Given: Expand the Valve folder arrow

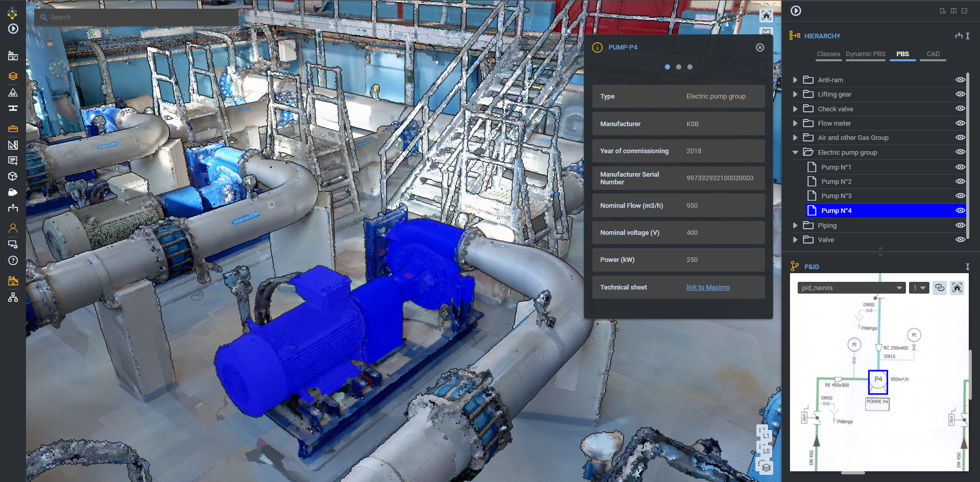Looking at the screenshot, I should (795, 239).
